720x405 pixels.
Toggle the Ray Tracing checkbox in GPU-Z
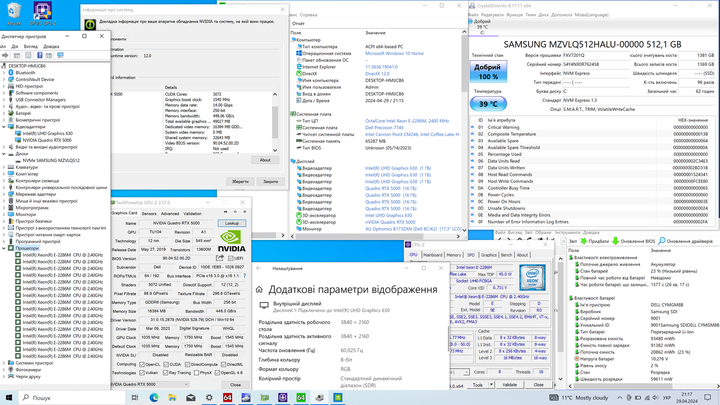pos(166,373)
